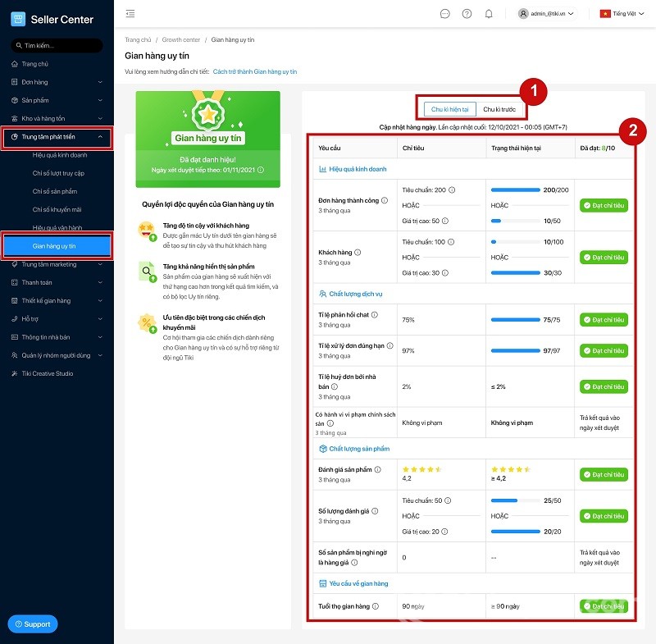Click the Seller Center store logo
Screen dimensions: 656x644
(17, 19)
